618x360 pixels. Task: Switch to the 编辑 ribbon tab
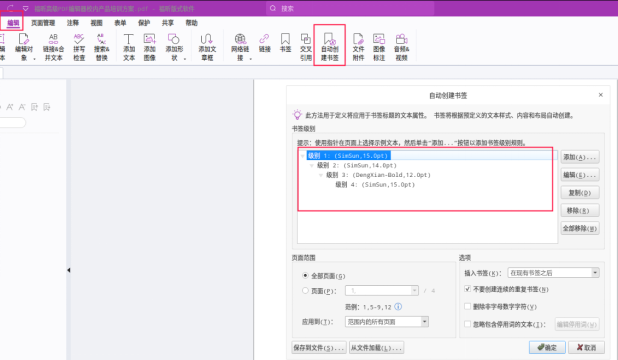tap(13, 23)
